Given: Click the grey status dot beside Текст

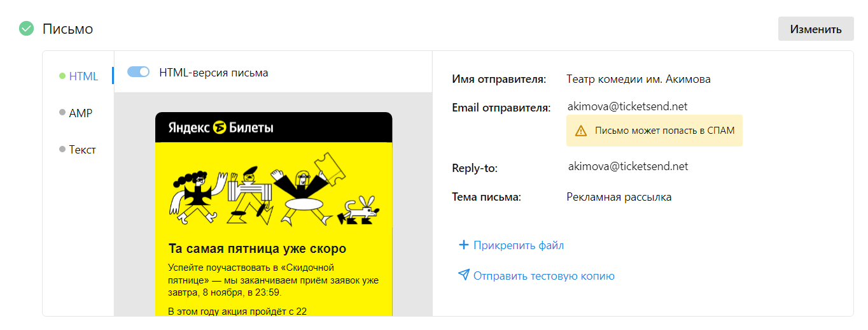Looking at the screenshot, I should tap(62, 150).
